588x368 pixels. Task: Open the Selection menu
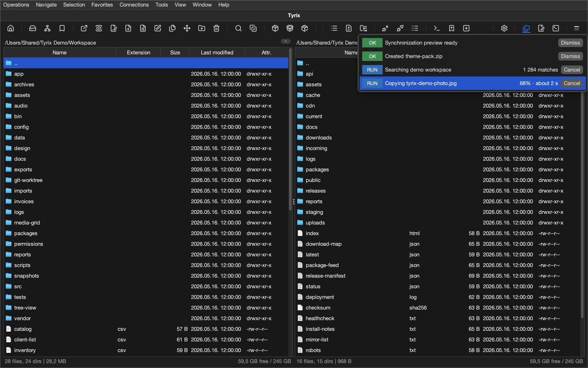coord(74,5)
